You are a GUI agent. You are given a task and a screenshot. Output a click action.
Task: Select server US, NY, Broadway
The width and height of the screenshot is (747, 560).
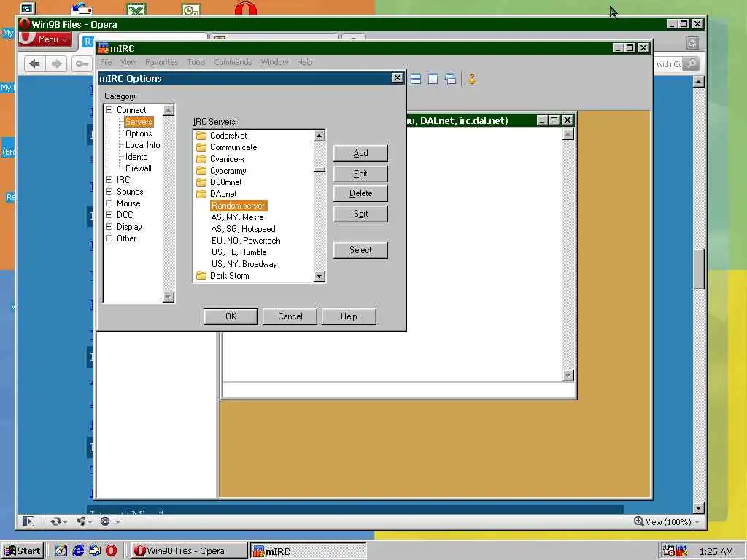(244, 264)
